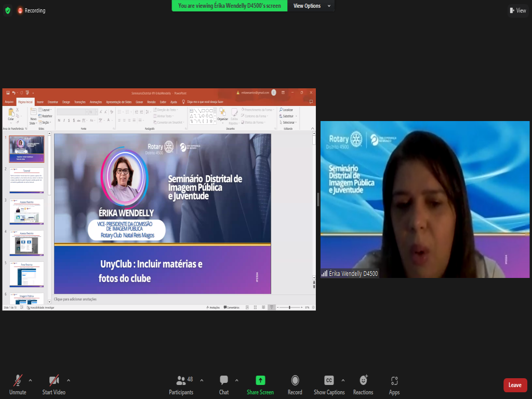Click the green Share Screen icon

pos(260,381)
